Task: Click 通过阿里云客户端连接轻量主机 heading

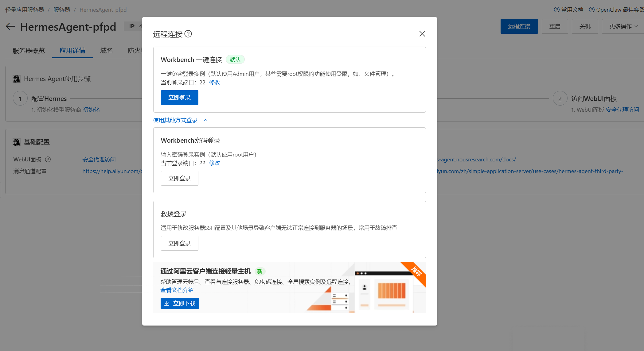Action: coord(205,271)
